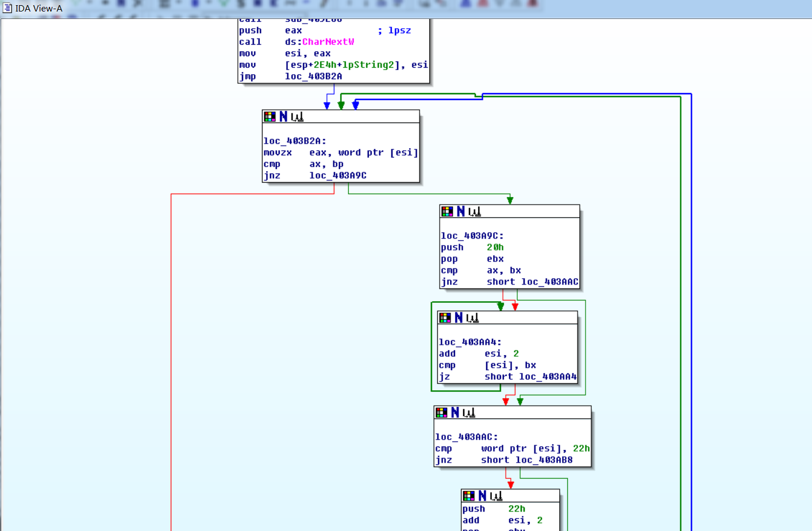Click the graph icon on the push 22h node

pyautogui.click(x=497, y=497)
